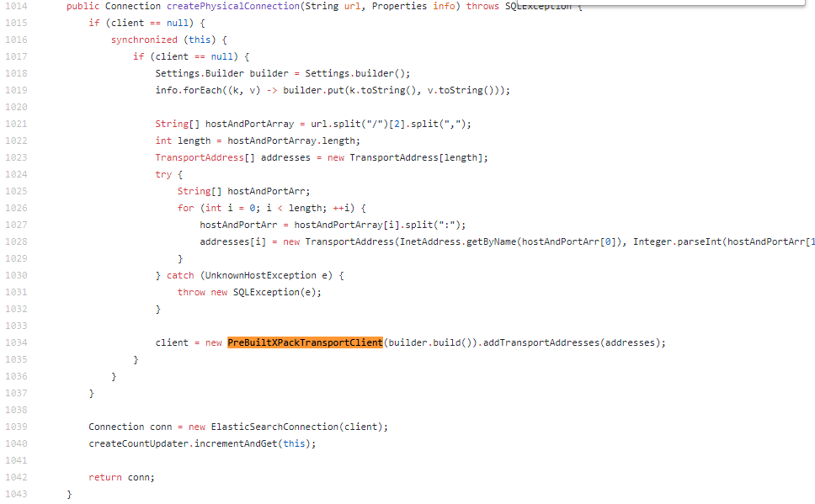
Task: Click line number 1034
Action: pyautogui.click(x=16, y=342)
